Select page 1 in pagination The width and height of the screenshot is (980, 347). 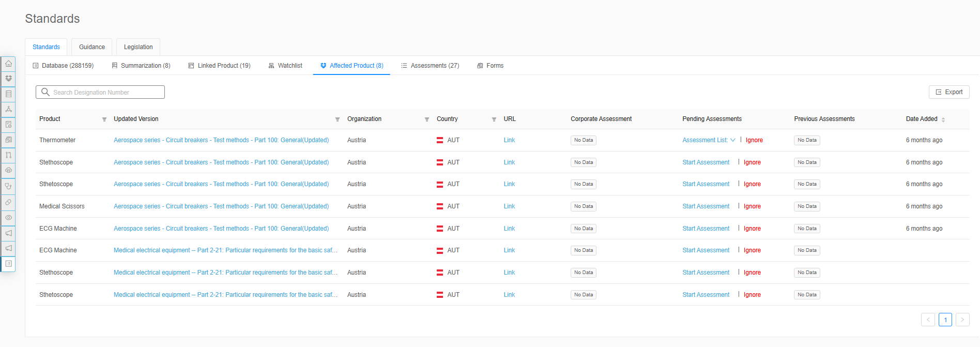pos(945,320)
